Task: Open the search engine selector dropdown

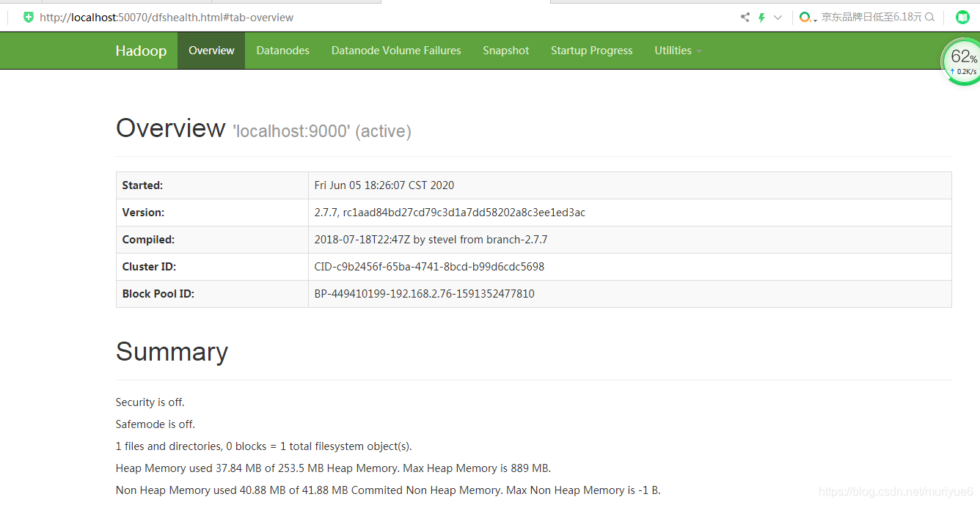Action: coord(808,17)
